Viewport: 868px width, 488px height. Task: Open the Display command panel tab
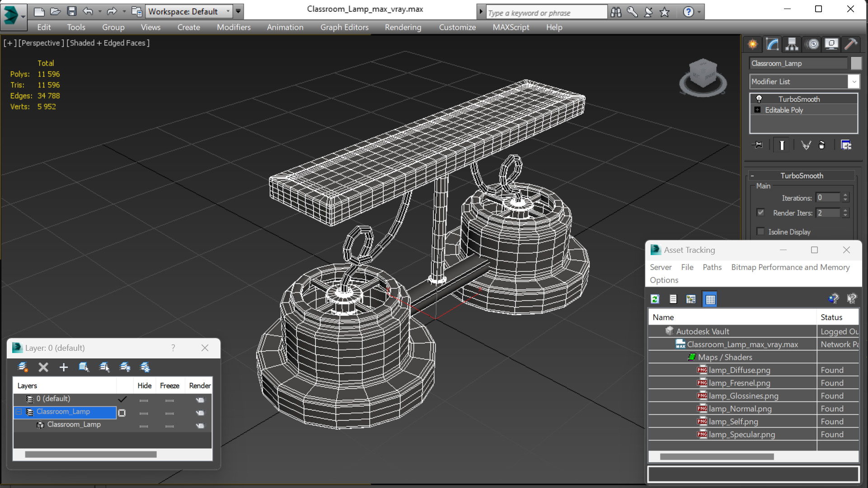[x=831, y=44]
